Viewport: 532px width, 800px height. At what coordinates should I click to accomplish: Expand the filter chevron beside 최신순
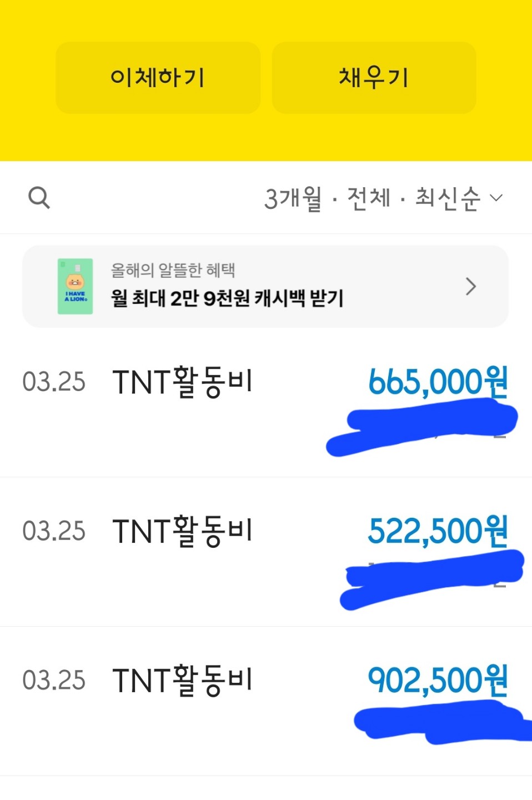[x=496, y=198]
